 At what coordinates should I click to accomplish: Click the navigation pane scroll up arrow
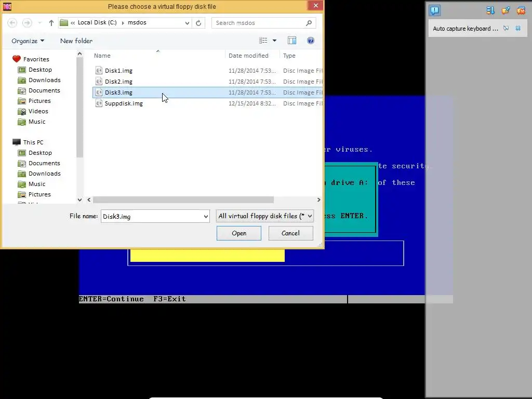point(79,54)
